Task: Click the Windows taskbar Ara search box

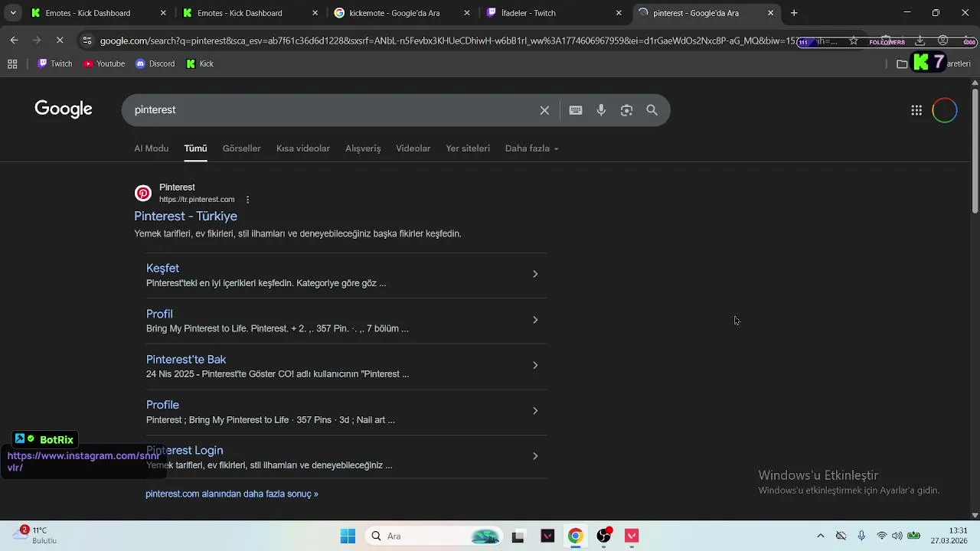Action: pos(433,536)
